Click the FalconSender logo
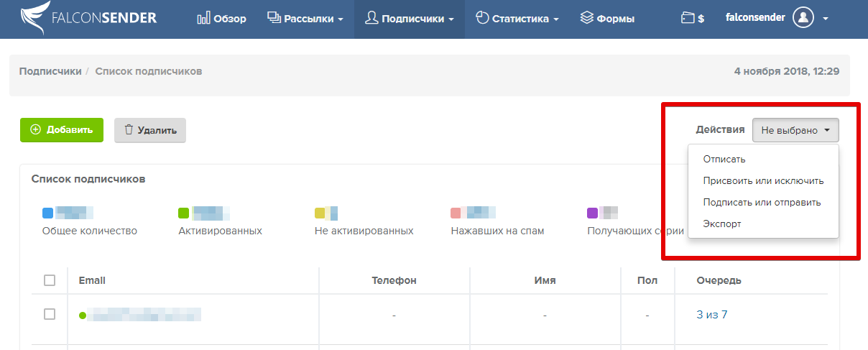Viewport: 868px width, 350px height. tap(88, 18)
